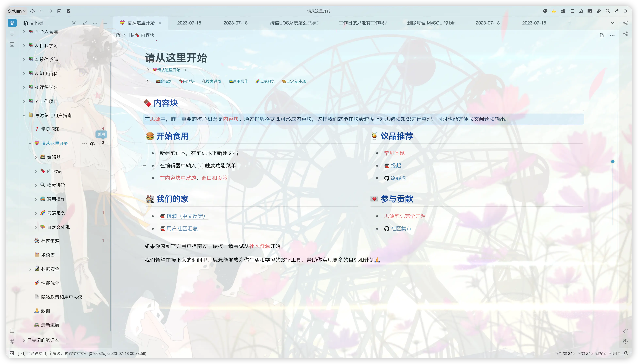Open the graph view icon in right dock
Viewport: 638px width, 364px height.
point(625,23)
